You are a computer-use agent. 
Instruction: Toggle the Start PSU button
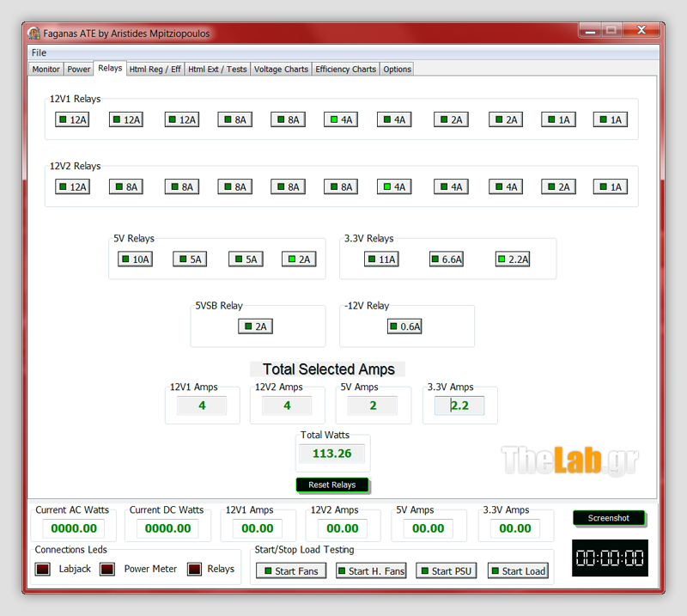pyautogui.click(x=446, y=570)
